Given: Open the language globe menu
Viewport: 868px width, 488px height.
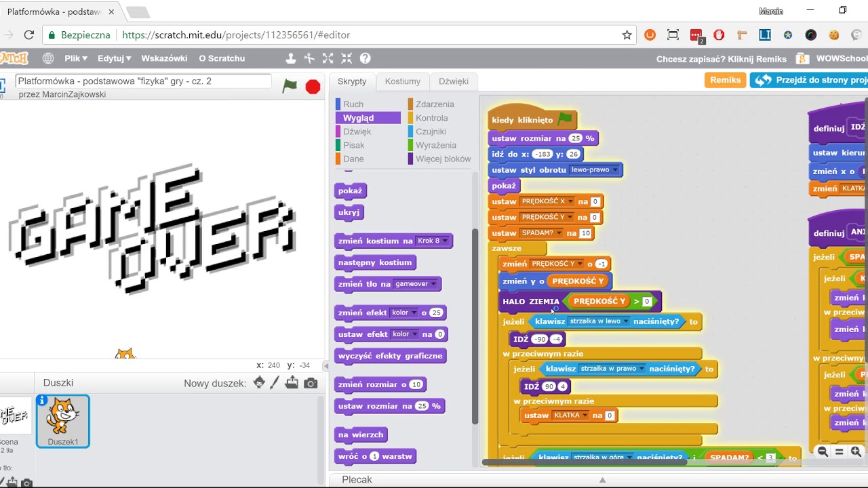Looking at the screenshot, I should click(48, 58).
